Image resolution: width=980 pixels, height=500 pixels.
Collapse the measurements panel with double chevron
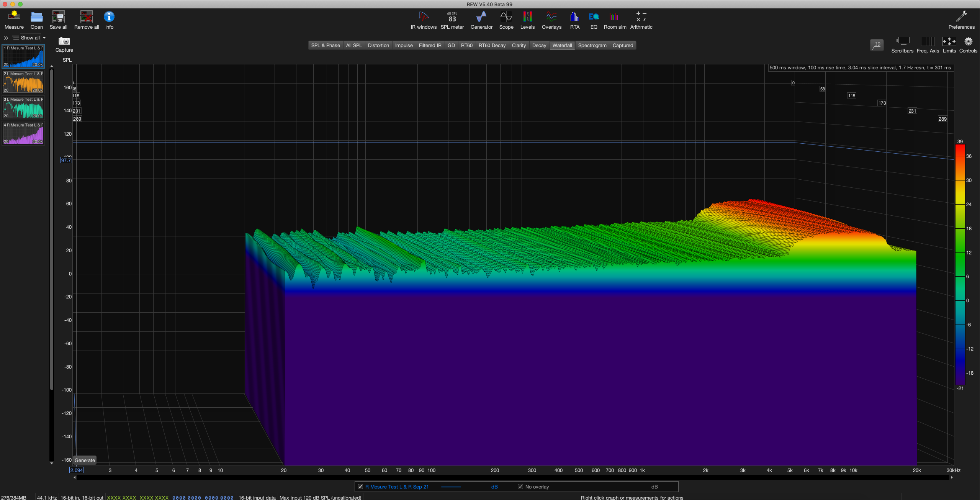[x=6, y=38]
